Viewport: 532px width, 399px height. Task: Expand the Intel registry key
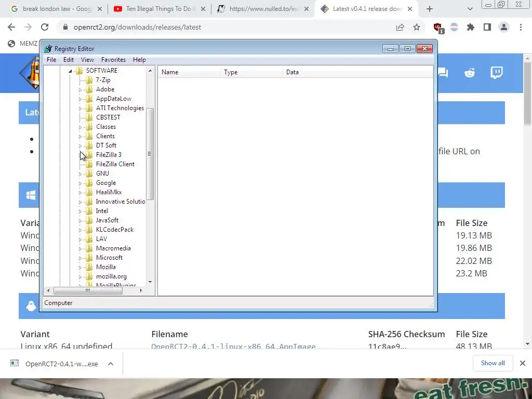tap(80, 211)
